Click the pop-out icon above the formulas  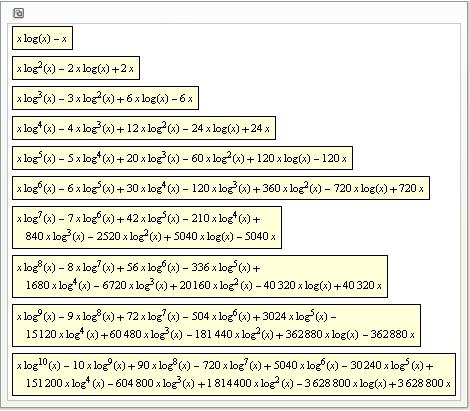click(18, 13)
